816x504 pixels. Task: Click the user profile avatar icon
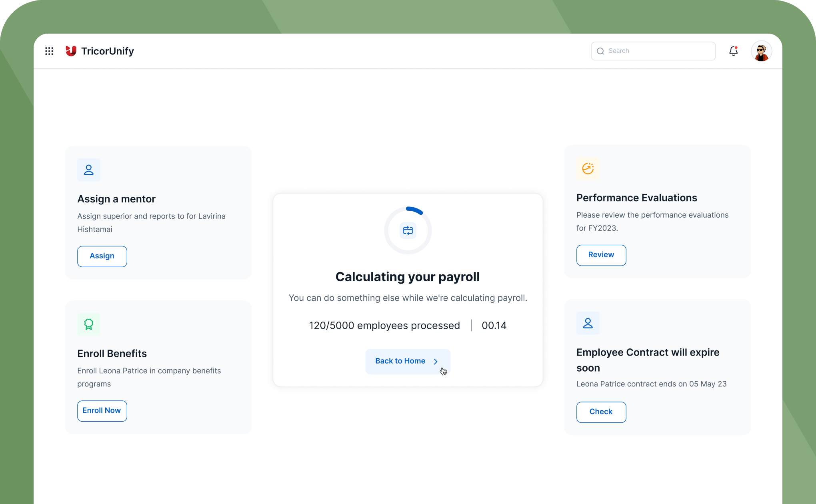click(762, 51)
